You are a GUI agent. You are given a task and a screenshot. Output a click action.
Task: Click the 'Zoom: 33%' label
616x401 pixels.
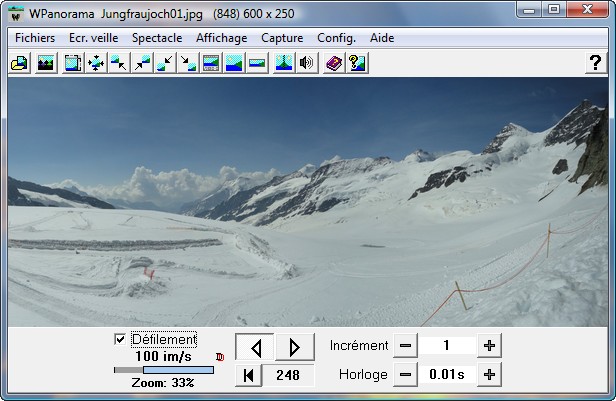[x=163, y=383]
